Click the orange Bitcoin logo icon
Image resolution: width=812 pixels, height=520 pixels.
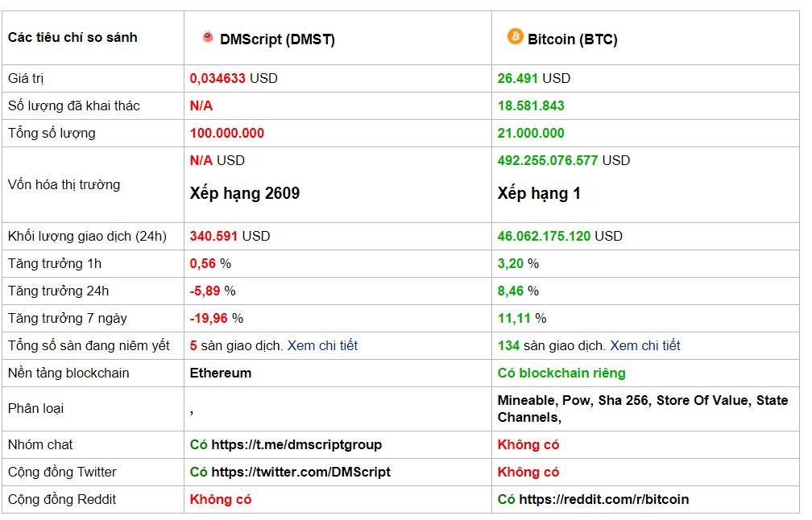point(515,36)
